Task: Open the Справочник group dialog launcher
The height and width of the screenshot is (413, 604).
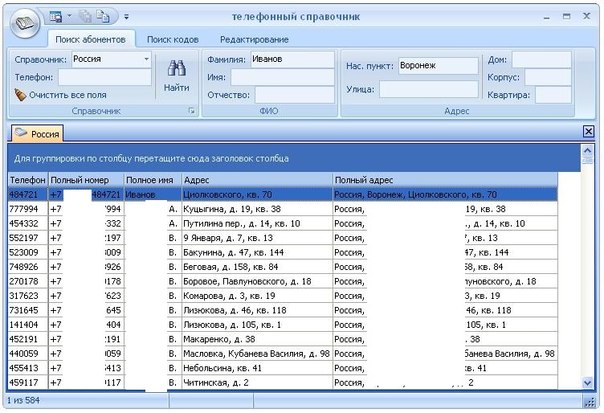Action: tap(191, 111)
